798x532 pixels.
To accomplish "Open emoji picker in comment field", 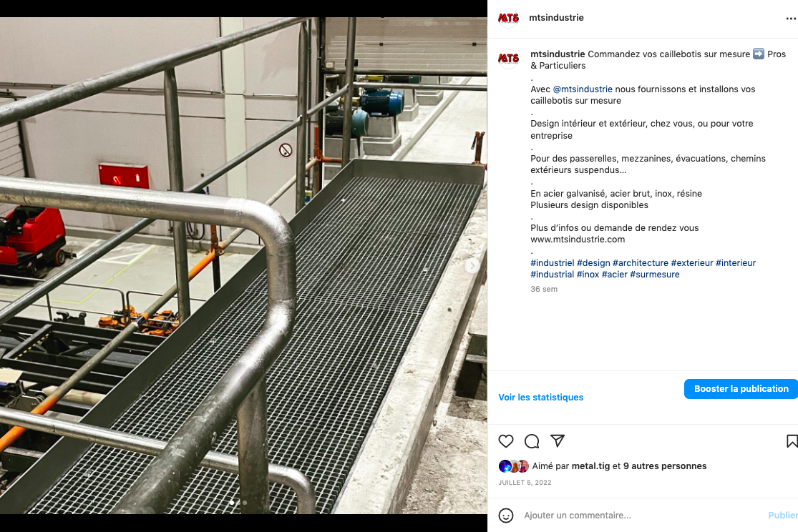I will pyautogui.click(x=506, y=516).
